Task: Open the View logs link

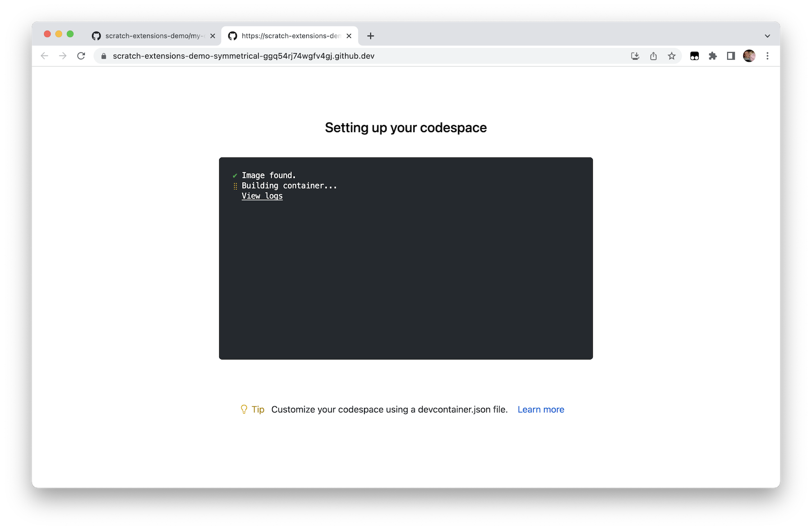Action: [x=262, y=195]
